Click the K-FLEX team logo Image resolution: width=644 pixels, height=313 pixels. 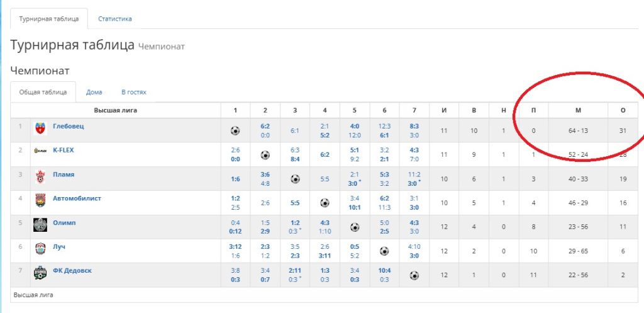[x=40, y=153]
